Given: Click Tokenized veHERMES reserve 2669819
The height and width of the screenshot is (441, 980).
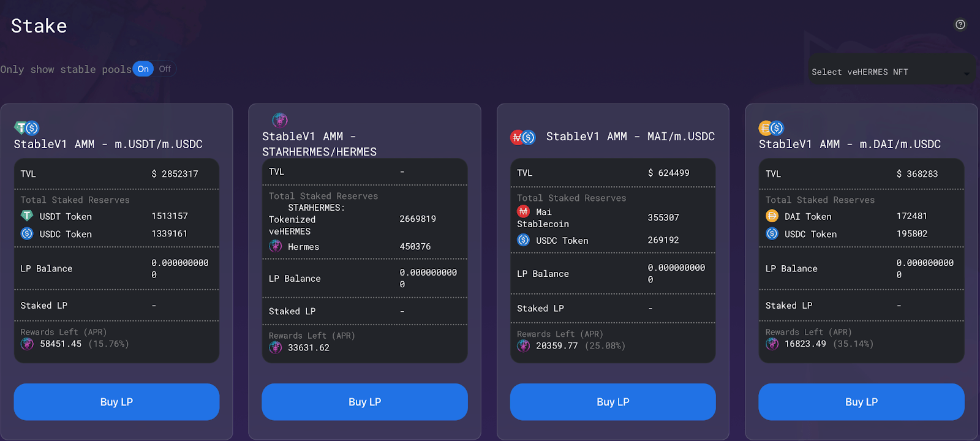Looking at the screenshot, I should 418,219.
